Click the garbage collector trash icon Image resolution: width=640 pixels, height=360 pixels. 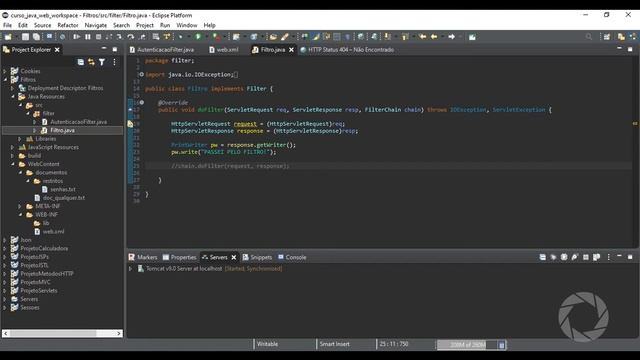[502, 345]
